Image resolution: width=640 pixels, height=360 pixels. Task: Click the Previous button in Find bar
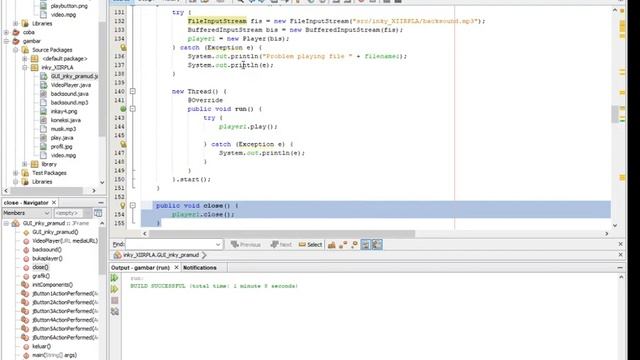(x=245, y=245)
